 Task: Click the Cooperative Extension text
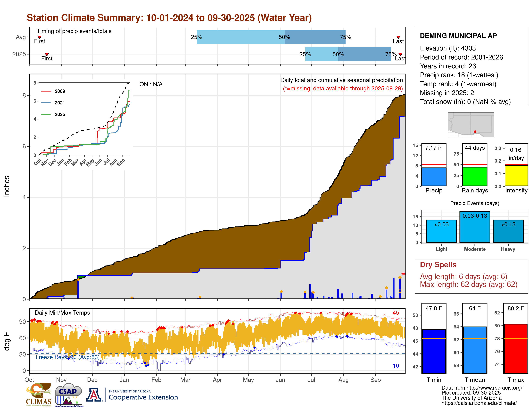click(143, 397)
